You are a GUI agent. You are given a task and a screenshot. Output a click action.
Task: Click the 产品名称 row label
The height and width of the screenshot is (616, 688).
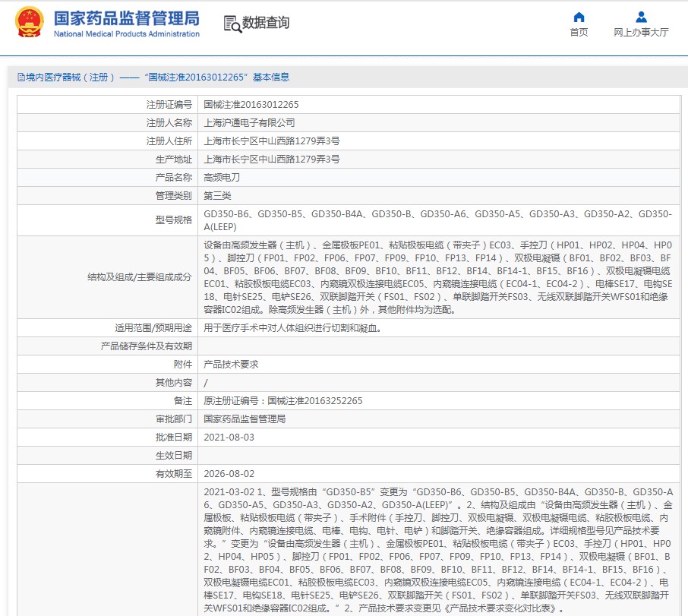coord(174,178)
